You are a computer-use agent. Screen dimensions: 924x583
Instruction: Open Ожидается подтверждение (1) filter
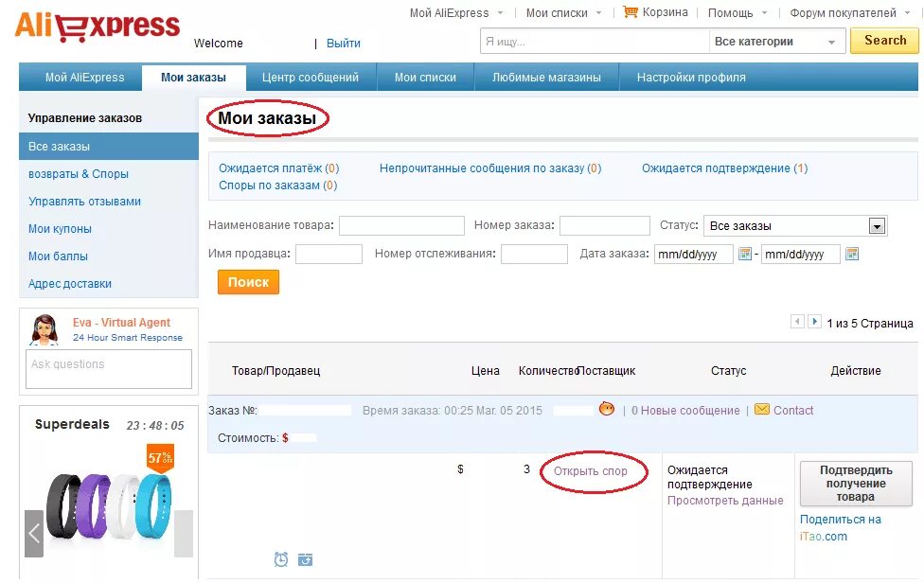725,168
